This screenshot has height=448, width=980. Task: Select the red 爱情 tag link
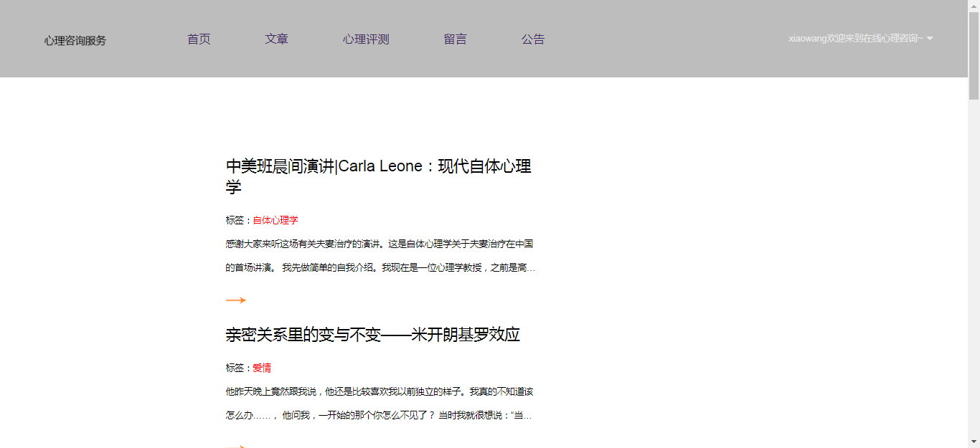[262, 368]
